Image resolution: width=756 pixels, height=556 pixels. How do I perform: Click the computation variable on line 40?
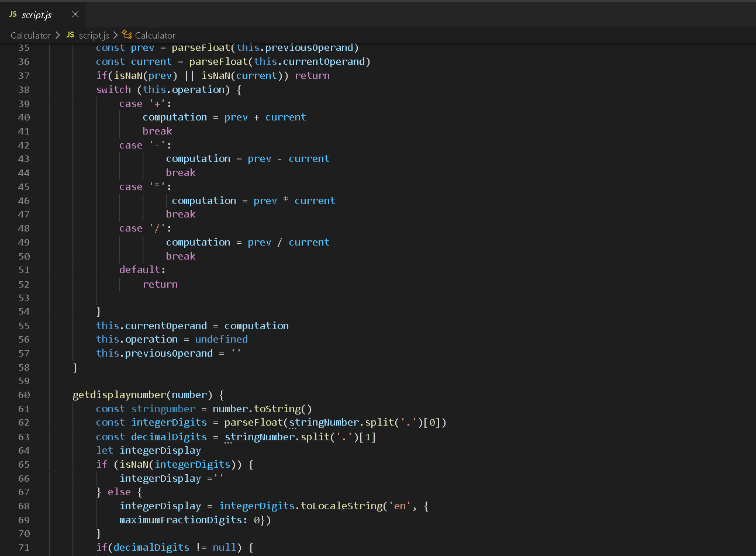tap(175, 117)
